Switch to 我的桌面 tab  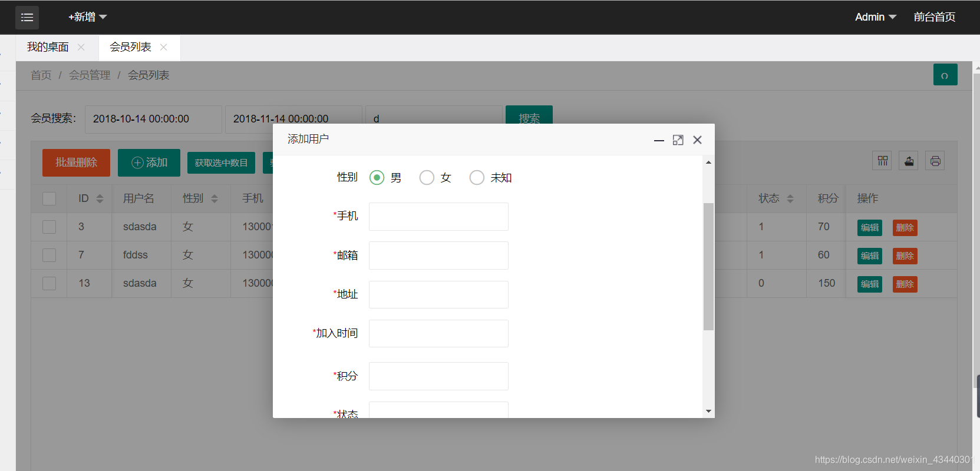click(48, 47)
